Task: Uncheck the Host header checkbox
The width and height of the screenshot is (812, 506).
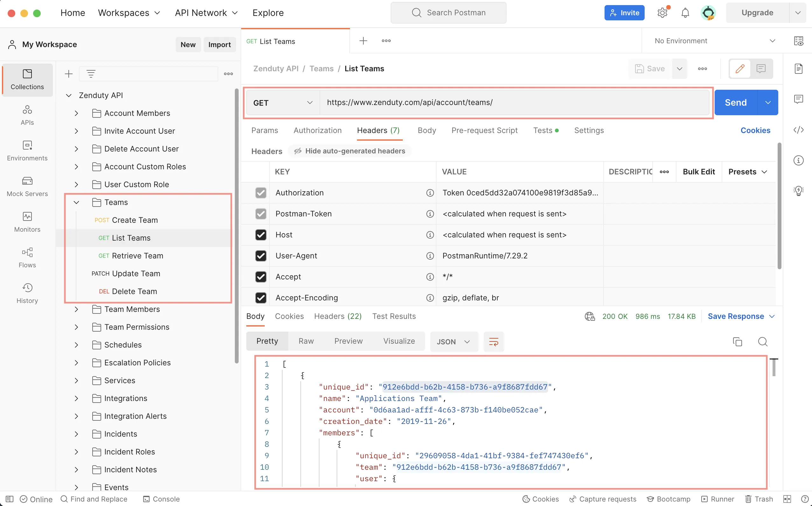Action: pyautogui.click(x=261, y=235)
